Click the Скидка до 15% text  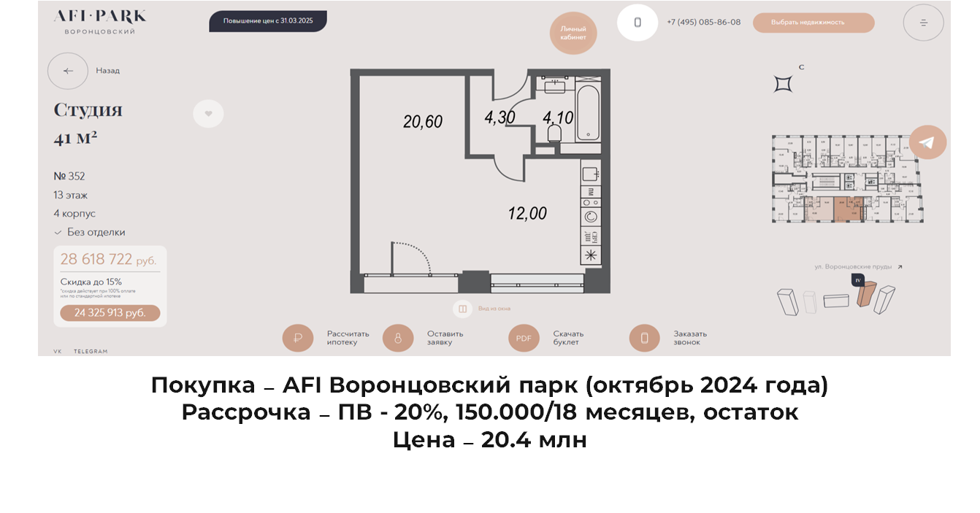pos(91,282)
